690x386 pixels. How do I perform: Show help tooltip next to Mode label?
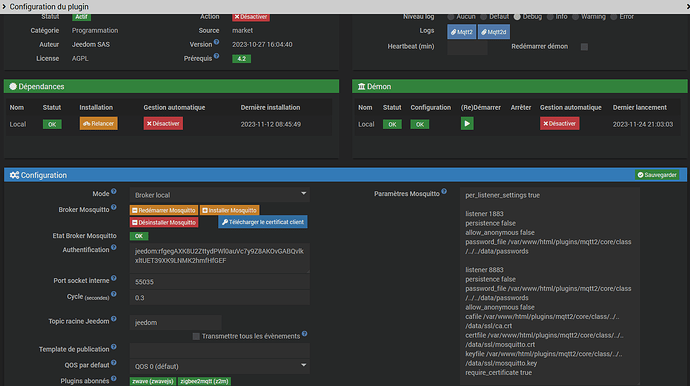pos(114,191)
